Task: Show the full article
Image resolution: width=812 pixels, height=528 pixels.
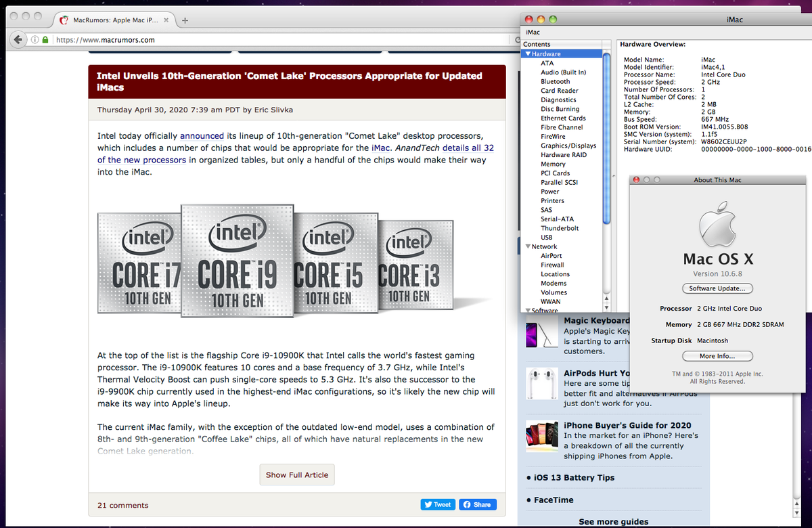Action: coord(297,475)
